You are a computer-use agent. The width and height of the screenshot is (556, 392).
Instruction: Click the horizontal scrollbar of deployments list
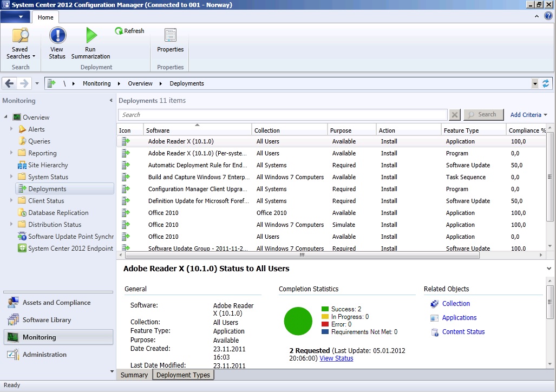point(302,255)
